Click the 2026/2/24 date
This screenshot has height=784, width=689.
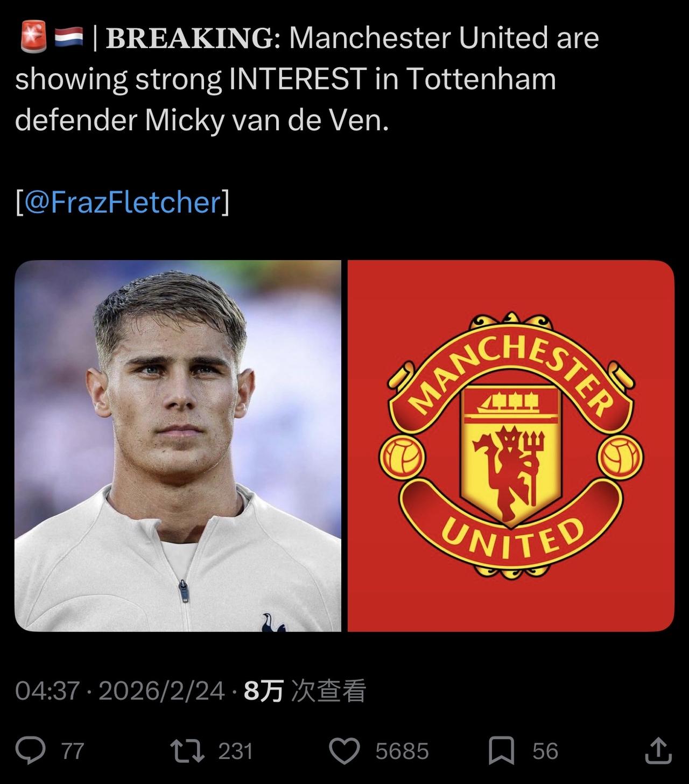161,691
